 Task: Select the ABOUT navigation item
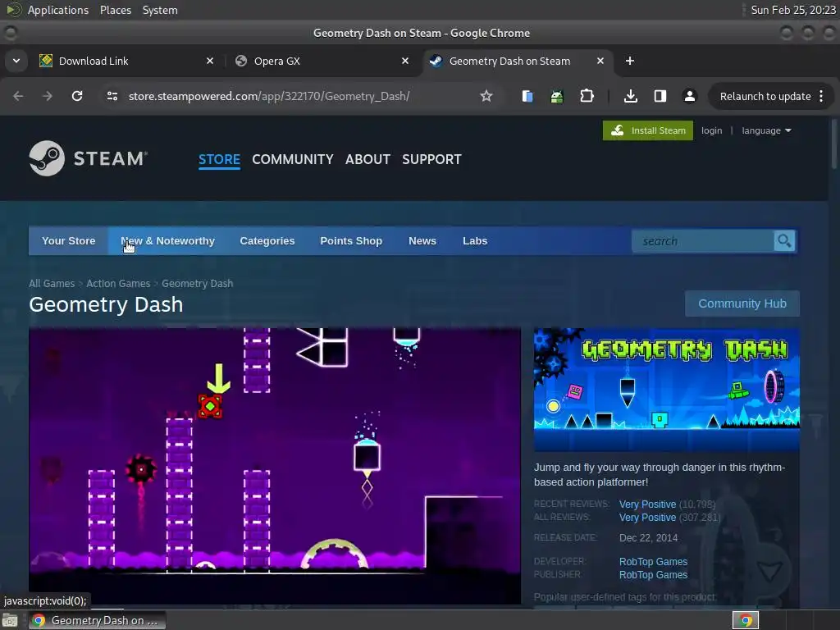[x=367, y=159]
